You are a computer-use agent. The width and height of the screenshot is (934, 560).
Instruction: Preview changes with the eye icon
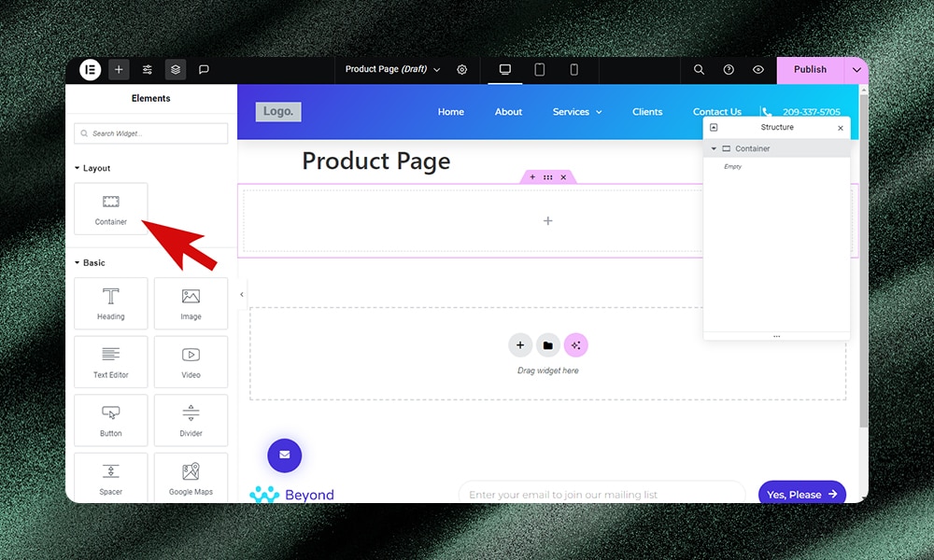point(758,70)
